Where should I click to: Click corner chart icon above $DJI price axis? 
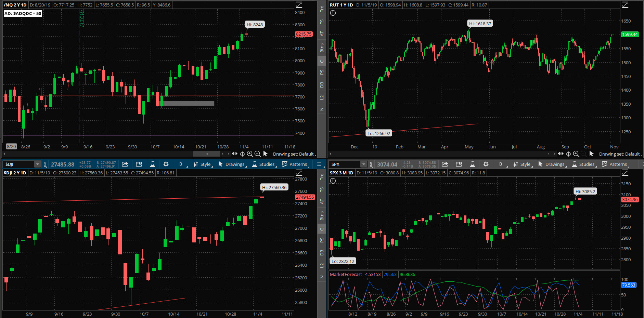(x=299, y=173)
